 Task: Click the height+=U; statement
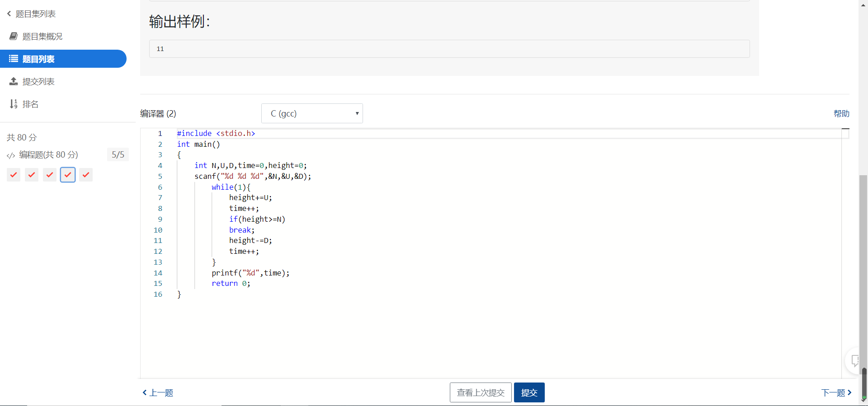click(250, 198)
